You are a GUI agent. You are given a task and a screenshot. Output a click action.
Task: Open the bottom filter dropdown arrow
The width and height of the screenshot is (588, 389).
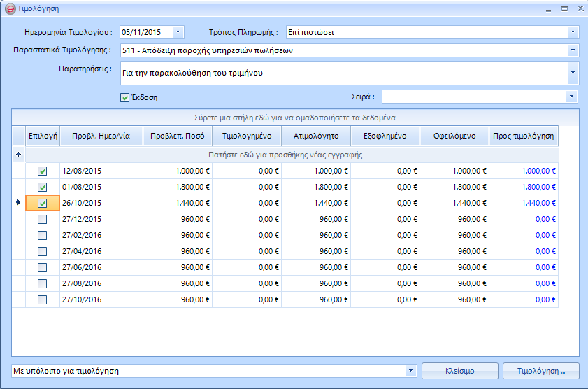[x=410, y=371]
